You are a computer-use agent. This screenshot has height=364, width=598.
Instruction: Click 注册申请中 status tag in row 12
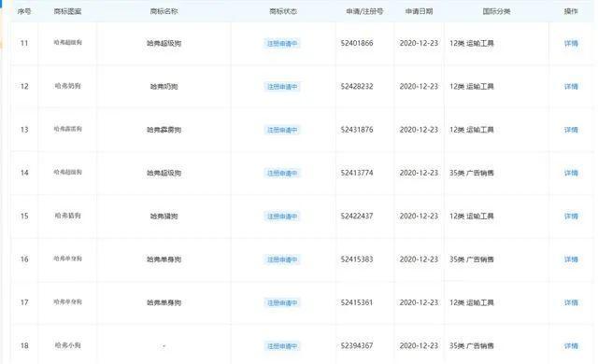pyautogui.click(x=282, y=87)
